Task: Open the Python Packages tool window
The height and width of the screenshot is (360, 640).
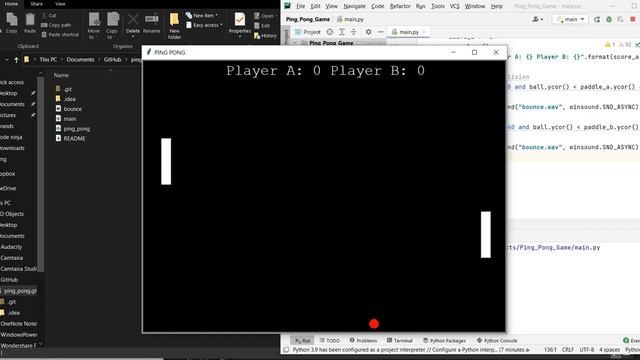Action: (444, 340)
